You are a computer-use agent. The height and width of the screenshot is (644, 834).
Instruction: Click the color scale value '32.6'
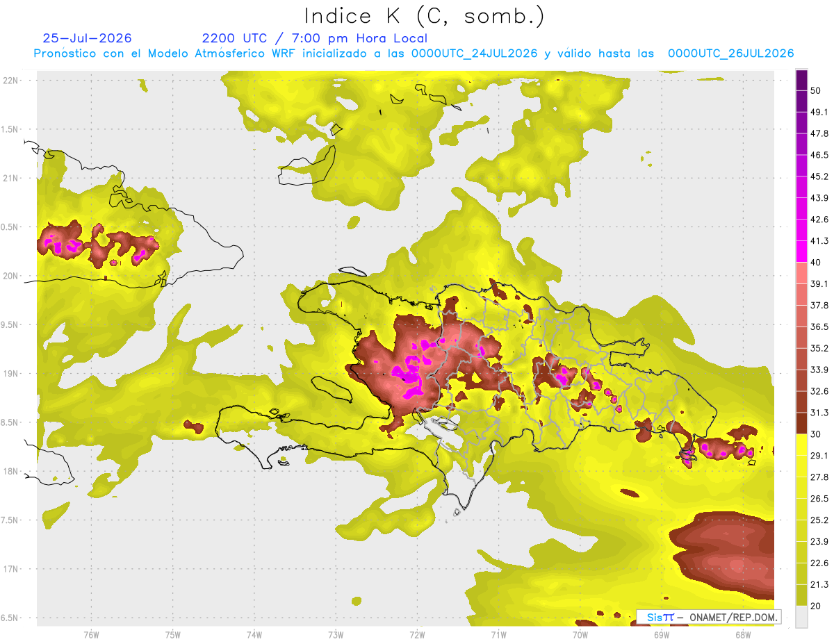(x=819, y=391)
